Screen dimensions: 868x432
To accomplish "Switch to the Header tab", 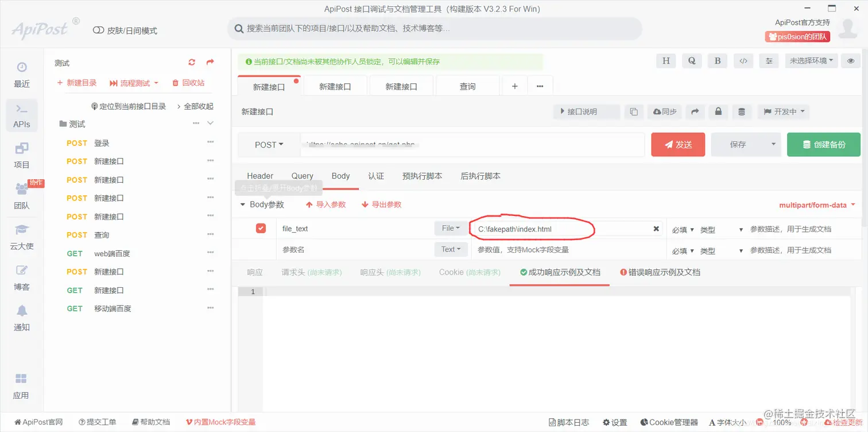I will click(260, 176).
